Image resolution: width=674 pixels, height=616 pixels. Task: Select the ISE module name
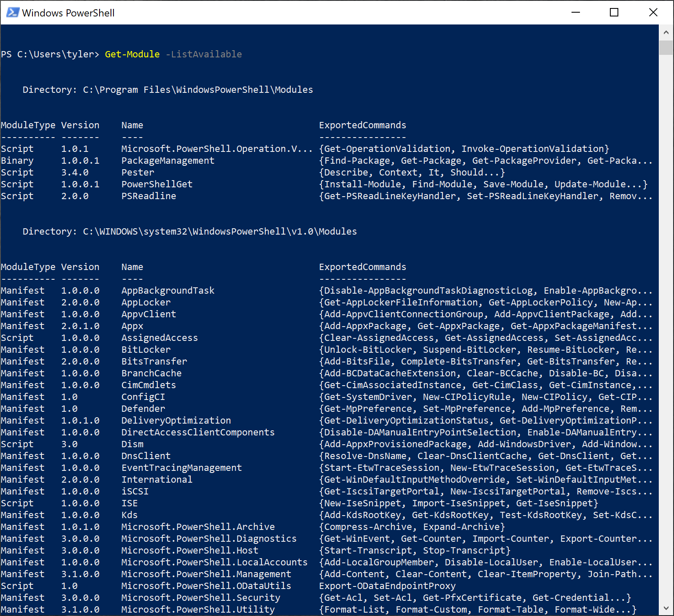129,503
